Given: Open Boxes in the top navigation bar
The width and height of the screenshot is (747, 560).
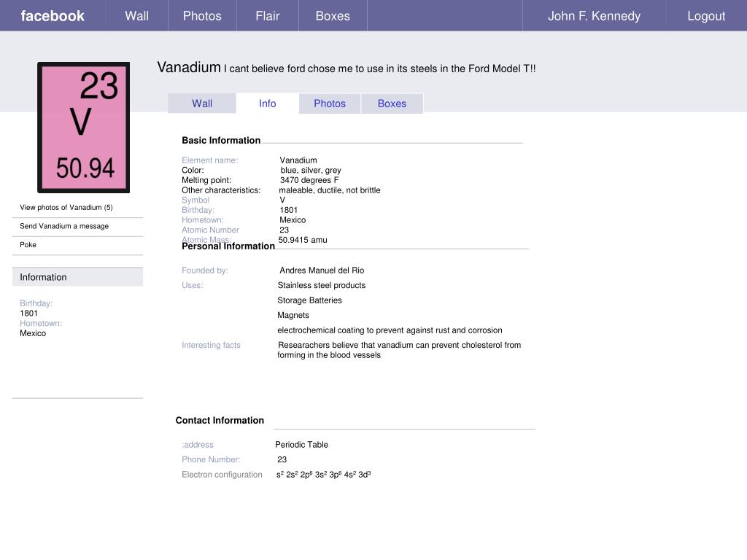Looking at the screenshot, I should pos(333,16).
